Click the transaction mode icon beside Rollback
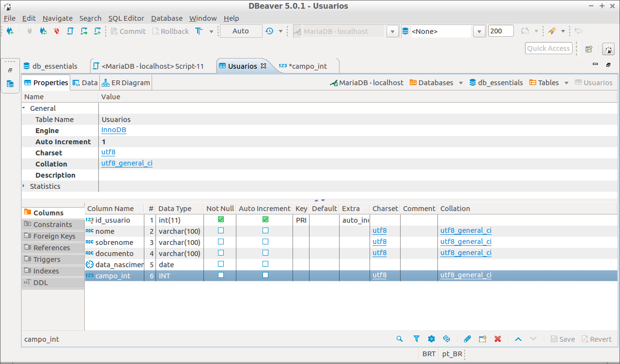Screen dimensions: 620x364 [x=199, y=31]
